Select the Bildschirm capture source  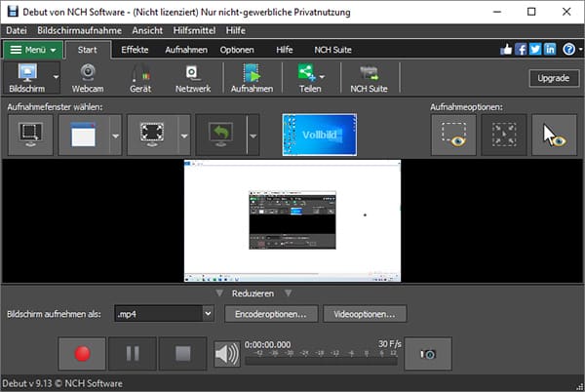click(x=27, y=78)
